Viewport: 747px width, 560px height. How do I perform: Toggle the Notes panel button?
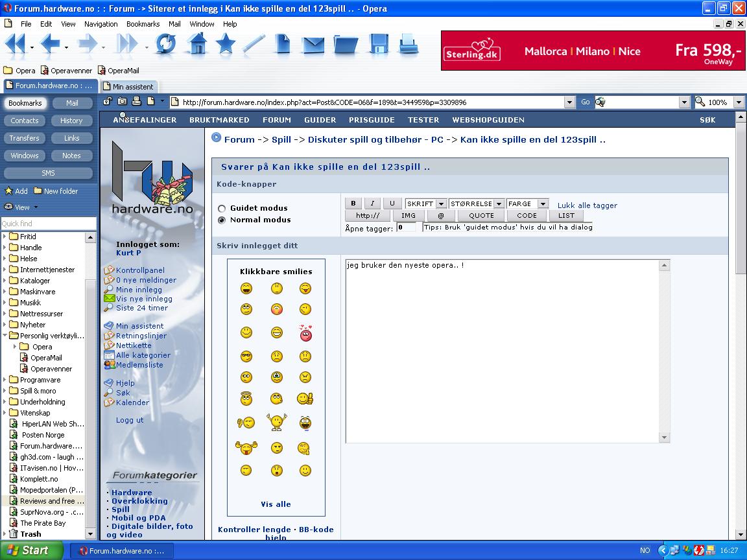click(x=72, y=156)
